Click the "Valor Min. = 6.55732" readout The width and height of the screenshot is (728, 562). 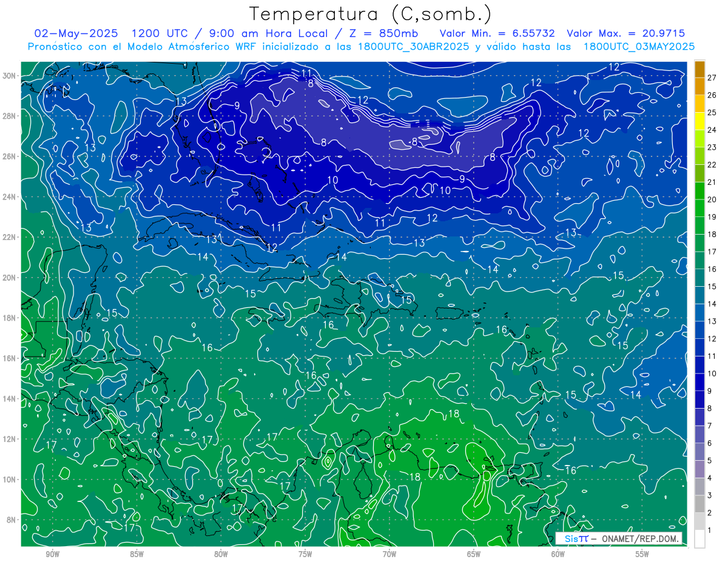tap(498, 34)
